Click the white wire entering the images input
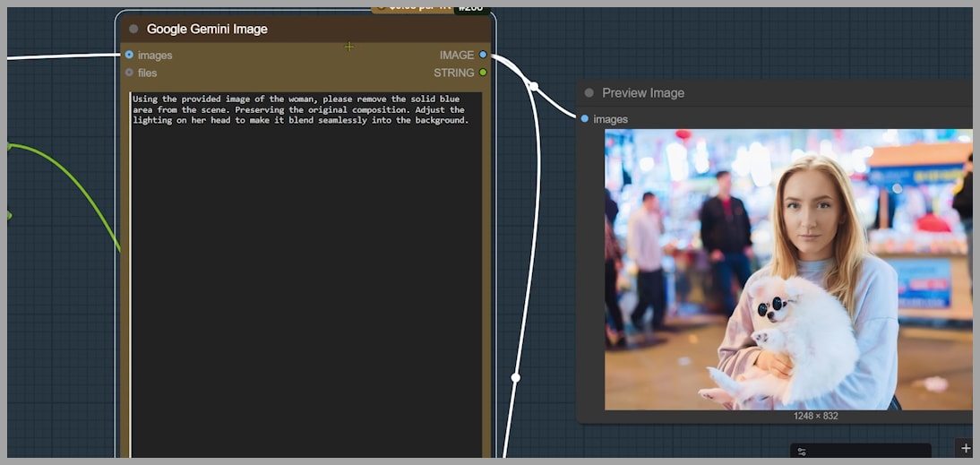 click(63, 57)
